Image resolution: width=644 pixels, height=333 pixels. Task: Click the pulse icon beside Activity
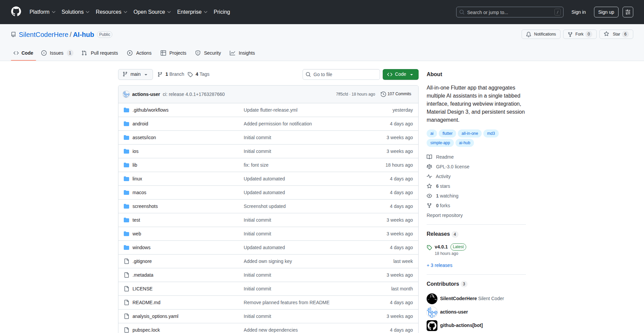point(429,176)
